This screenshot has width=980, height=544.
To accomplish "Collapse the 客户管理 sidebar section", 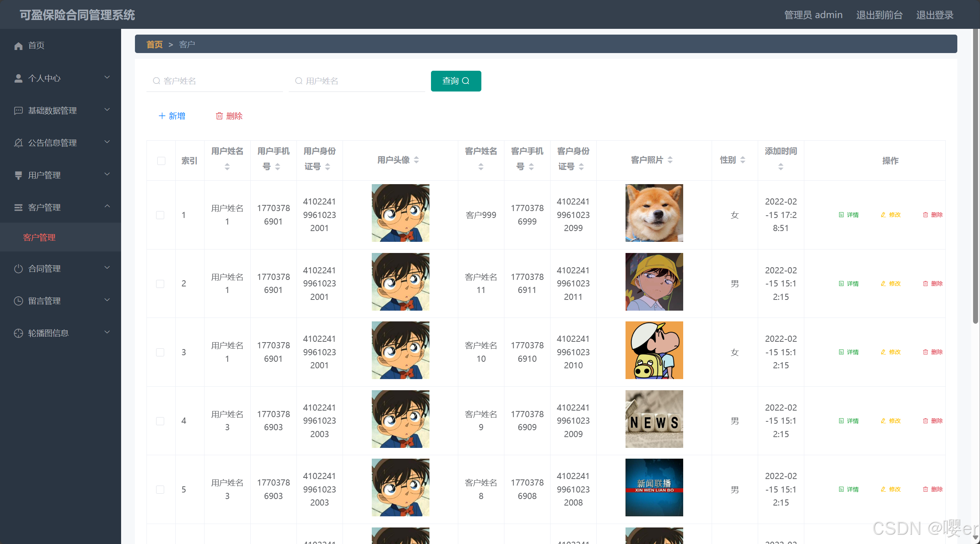I will click(108, 207).
